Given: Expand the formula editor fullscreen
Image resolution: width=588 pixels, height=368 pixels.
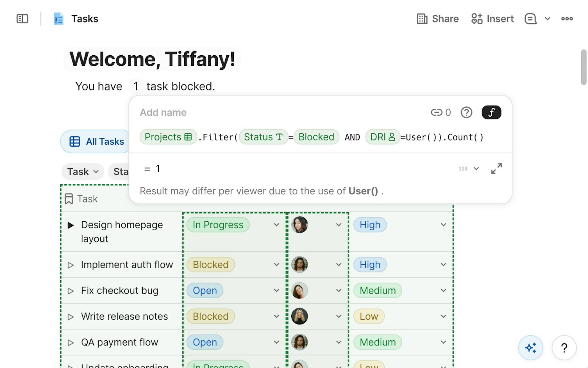Looking at the screenshot, I should pyautogui.click(x=496, y=169).
